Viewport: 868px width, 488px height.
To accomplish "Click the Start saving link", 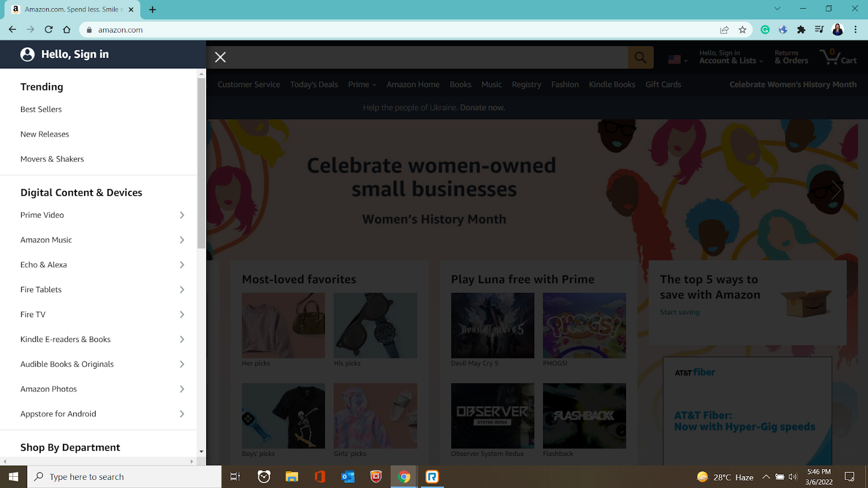I will click(x=679, y=312).
